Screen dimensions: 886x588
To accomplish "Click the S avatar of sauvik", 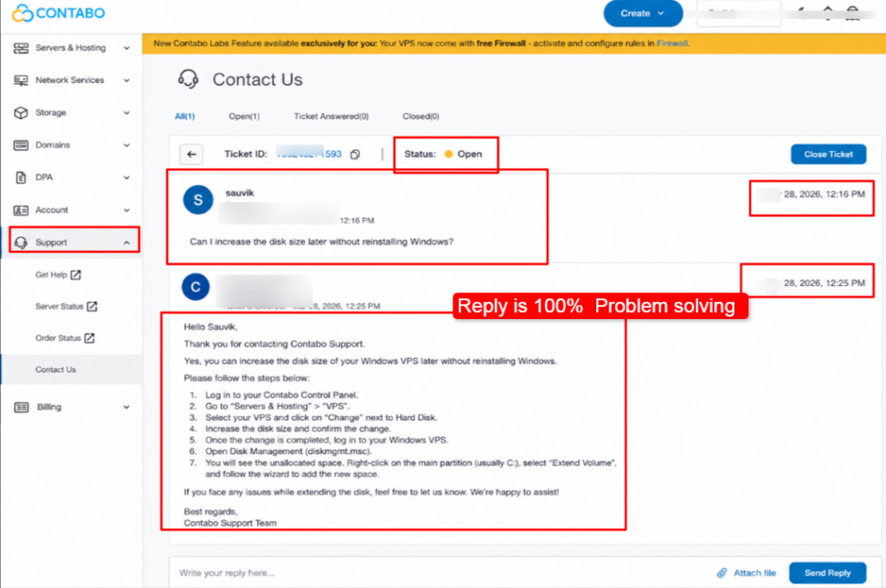I will coord(198,200).
